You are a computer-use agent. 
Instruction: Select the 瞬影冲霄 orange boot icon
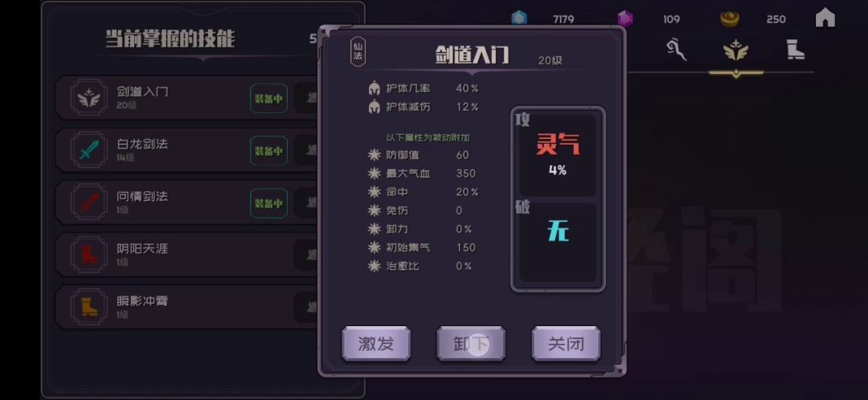(x=88, y=307)
